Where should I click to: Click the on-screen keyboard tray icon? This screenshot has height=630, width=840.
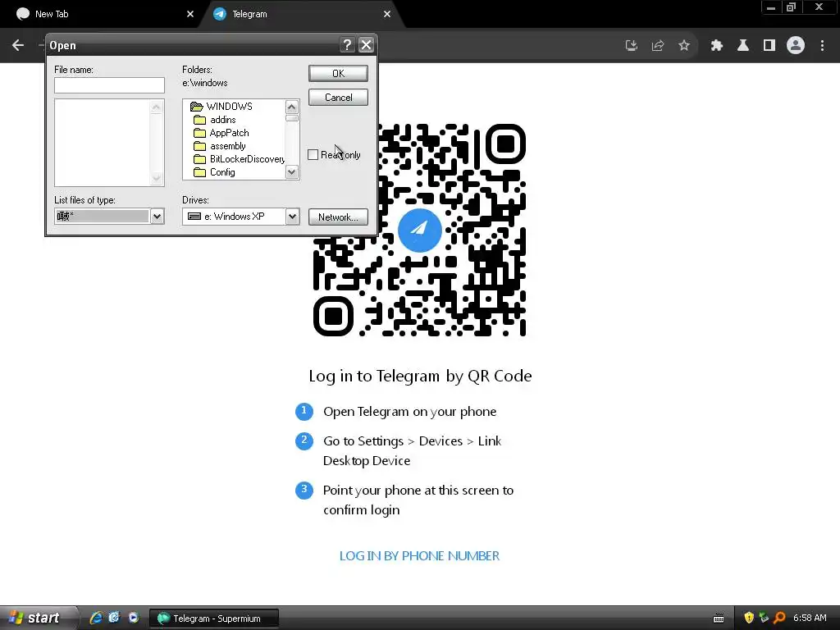tap(719, 619)
